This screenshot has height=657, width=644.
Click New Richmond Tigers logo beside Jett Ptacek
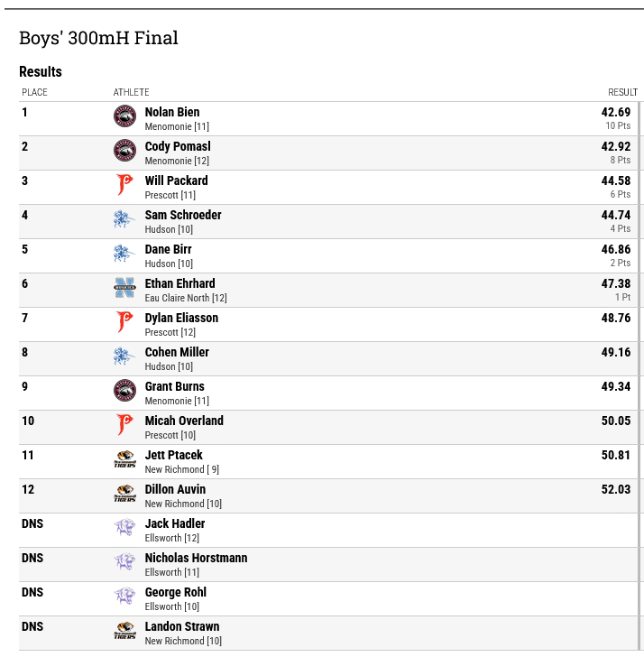click(x=124, y=458)
